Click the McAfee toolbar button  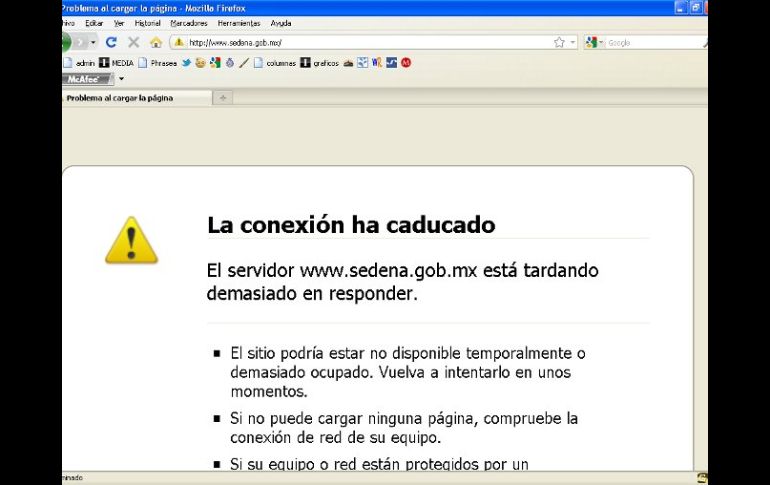click(87, 78)
